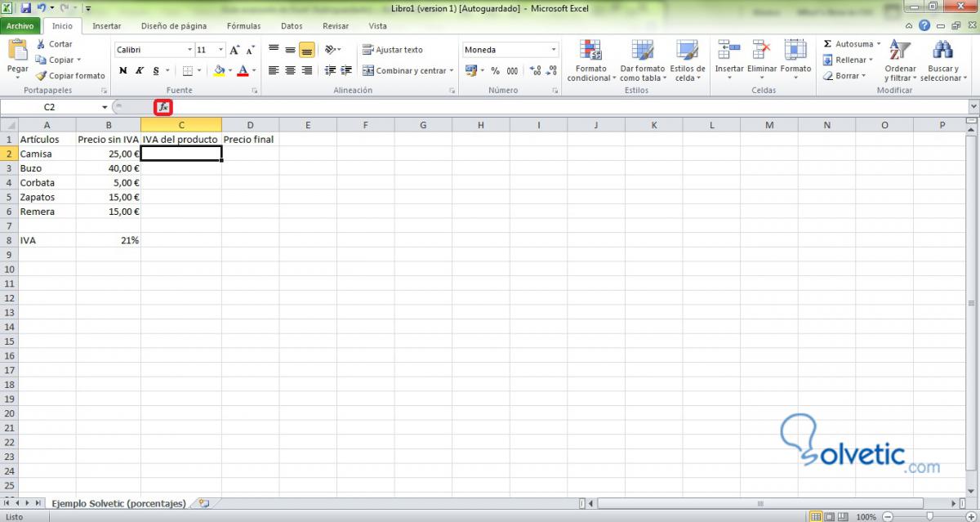Toggle Ajustar texto wrap
Viewport: 980px width, 522px height.
pos(393,50)
